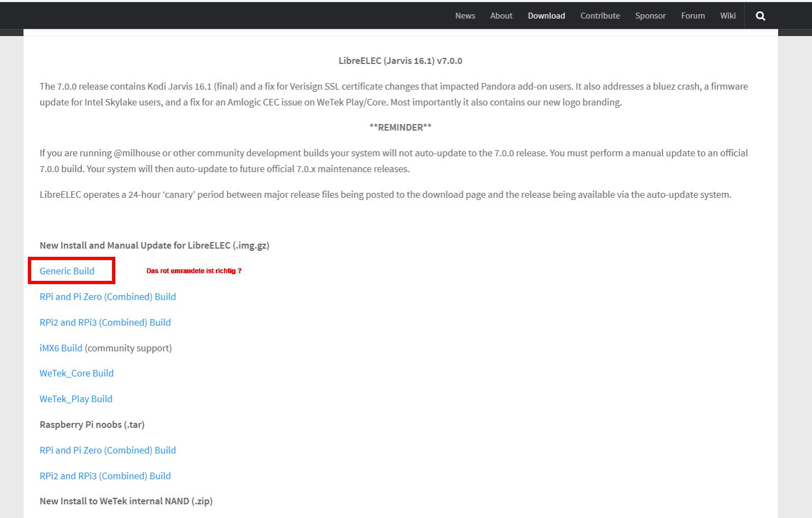Click the 'New Install and Manual Update' heading

coord(154,245)
